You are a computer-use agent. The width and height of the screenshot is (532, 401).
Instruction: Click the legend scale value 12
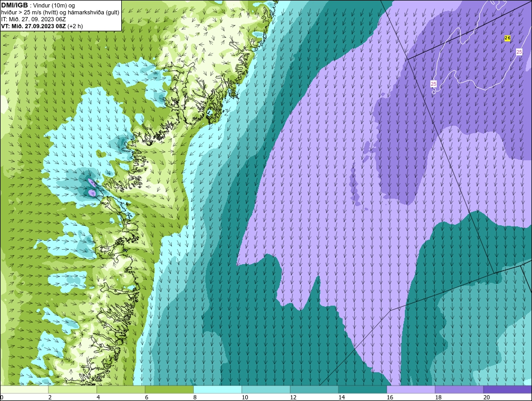293,397
